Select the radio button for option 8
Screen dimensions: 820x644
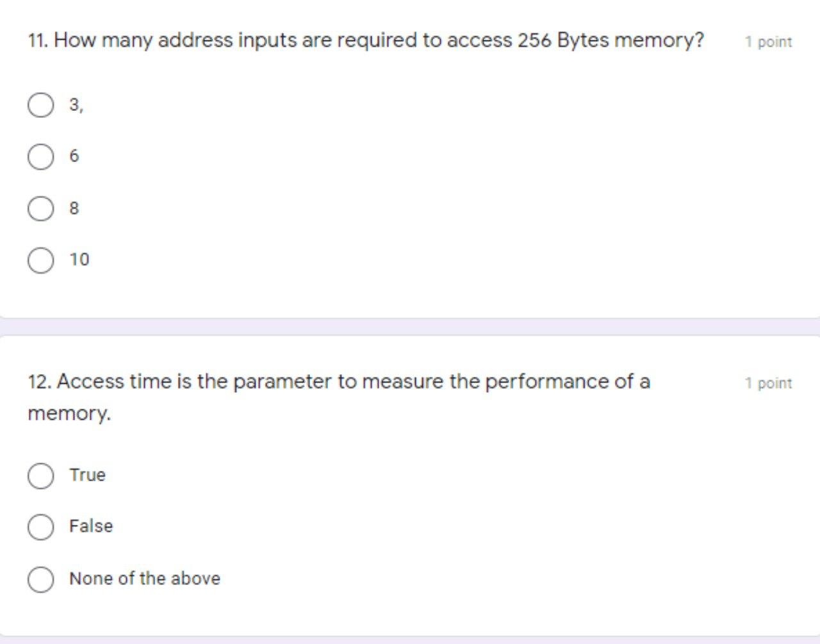pyautogui.click(x=41, y=208)
